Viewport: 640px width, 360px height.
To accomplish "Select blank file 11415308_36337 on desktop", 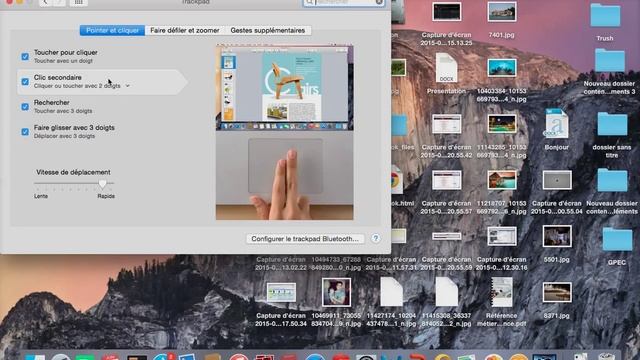I will (446, 292).
